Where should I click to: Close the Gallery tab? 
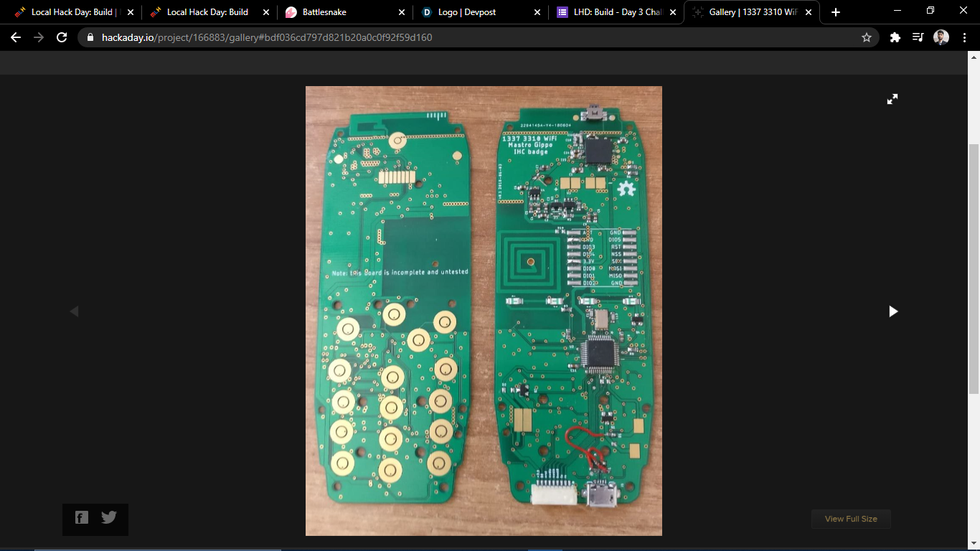[809, 12]
